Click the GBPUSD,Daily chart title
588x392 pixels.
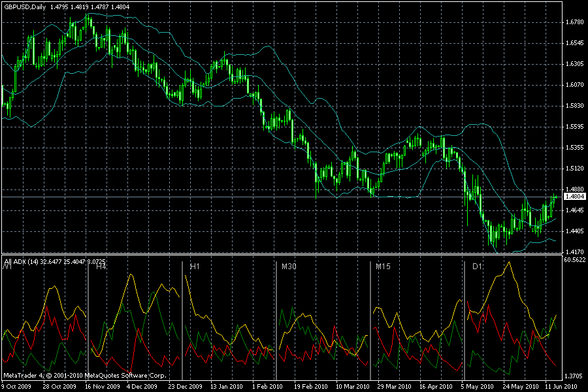pos(25,7)
